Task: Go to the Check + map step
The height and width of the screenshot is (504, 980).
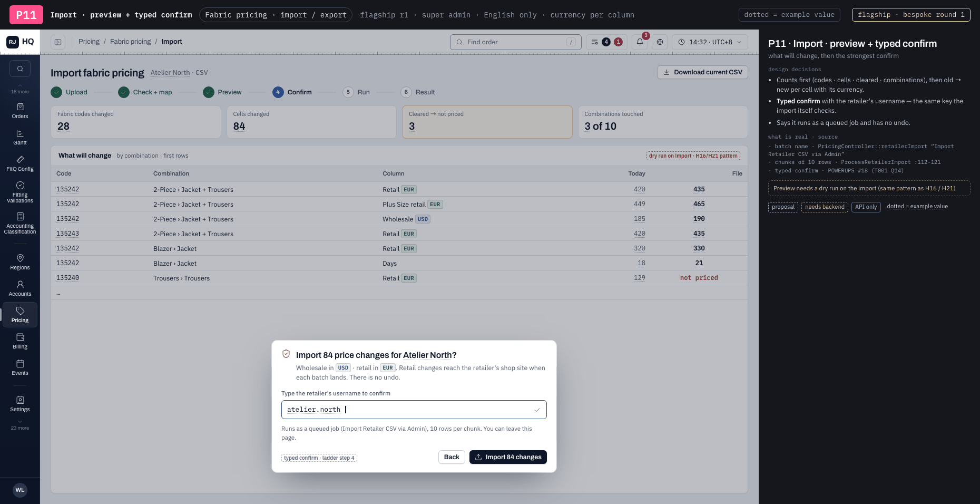Action: pyautogui.click(x=145, y=92)
